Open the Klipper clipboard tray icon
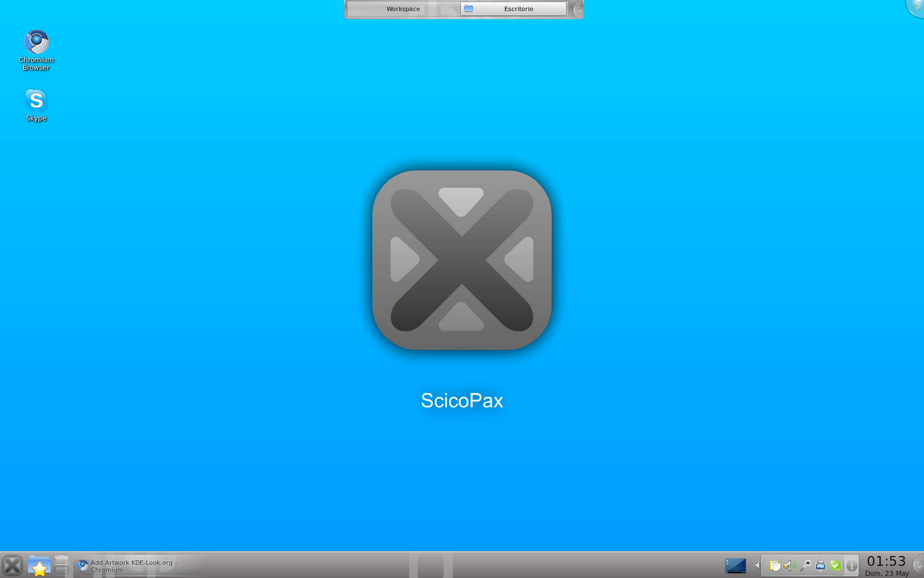The image size is (924, 578). (x=774, y=565)
